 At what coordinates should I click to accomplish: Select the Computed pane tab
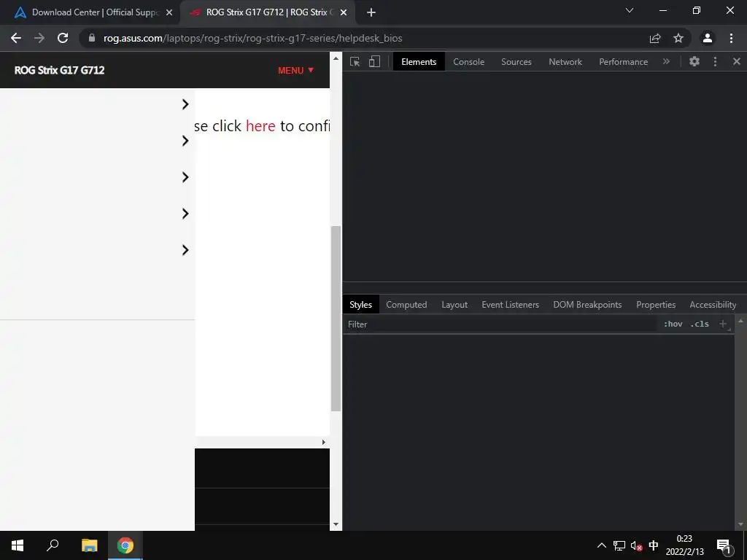click(x=406, y=305)
